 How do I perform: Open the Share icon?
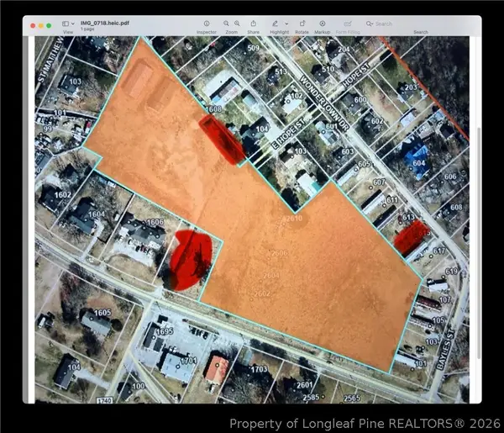(x=254, y=24)
